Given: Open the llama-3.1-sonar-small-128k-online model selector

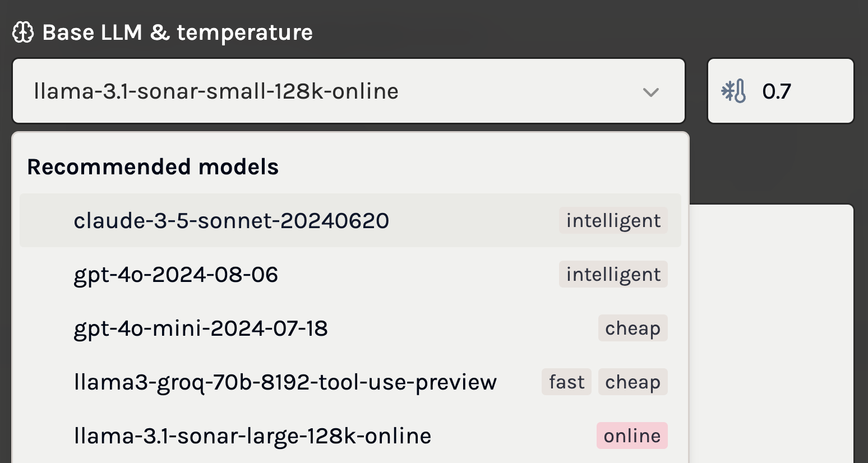Looking at the screenshot, I should click(x=336, y=91).
